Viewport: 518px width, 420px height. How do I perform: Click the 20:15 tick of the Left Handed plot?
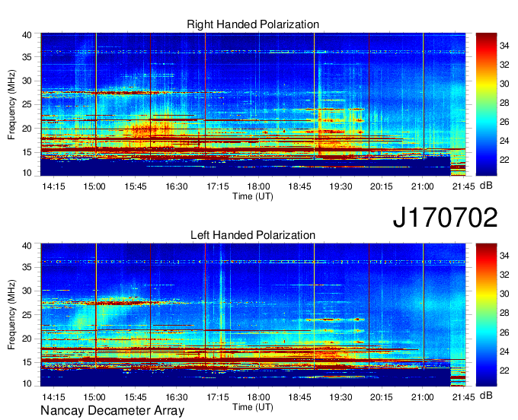coord(382,397)
